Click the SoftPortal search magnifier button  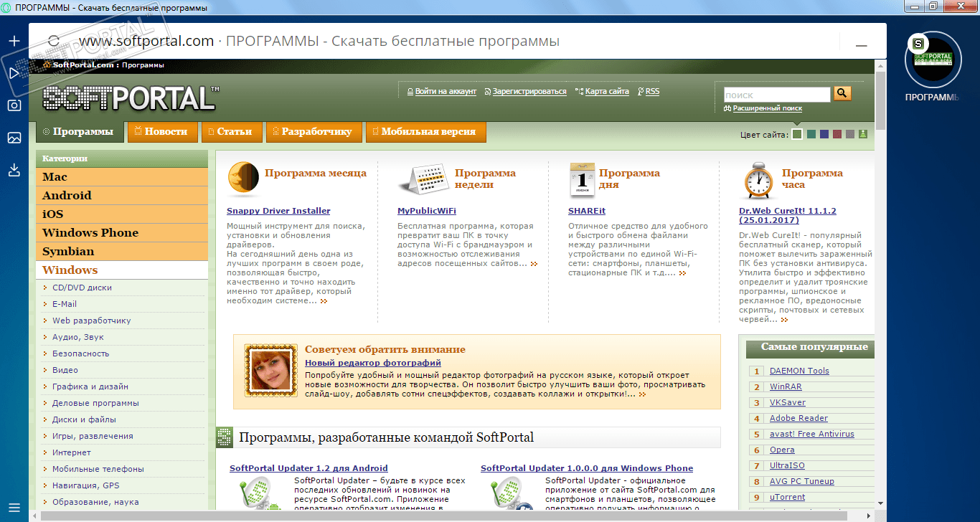pyautogui.click(x=842, y=94)
